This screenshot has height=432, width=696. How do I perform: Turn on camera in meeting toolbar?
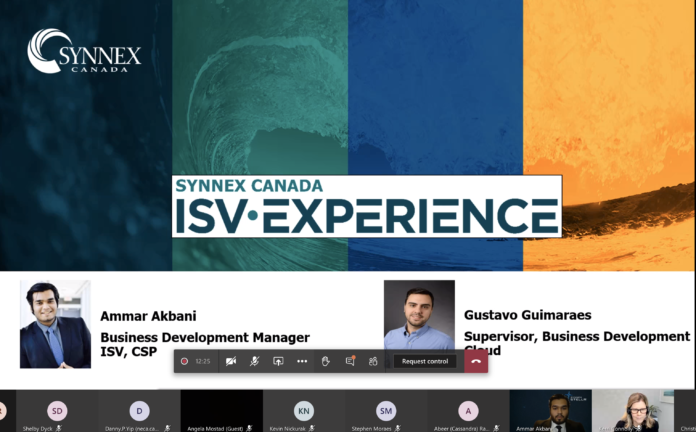[x=231, y=361]
